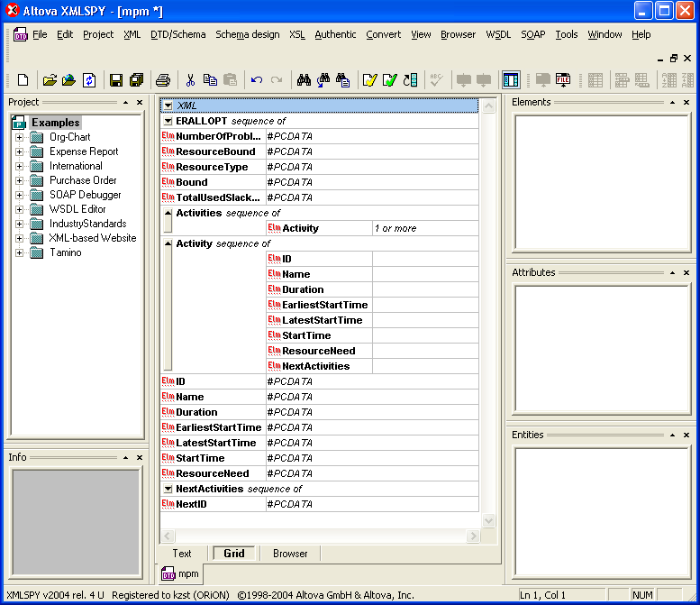
Task: Click the Elm icon beside ResourceBound
Action: [x=168, y=151]
